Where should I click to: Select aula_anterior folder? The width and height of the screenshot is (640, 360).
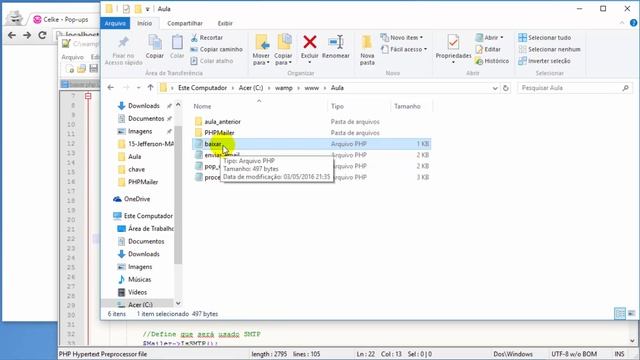222,122
